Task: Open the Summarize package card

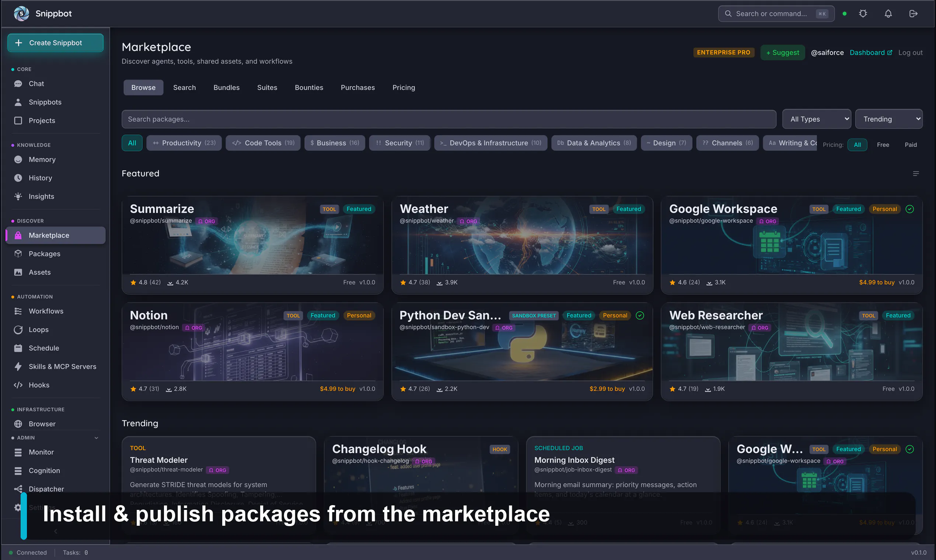Action: coord(252,245)
